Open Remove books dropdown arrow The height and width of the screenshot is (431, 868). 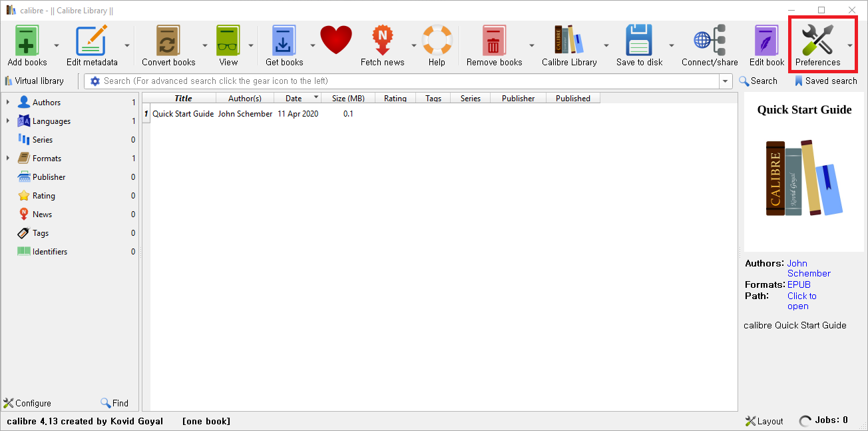pyautogui.click(x=531, y=45)
